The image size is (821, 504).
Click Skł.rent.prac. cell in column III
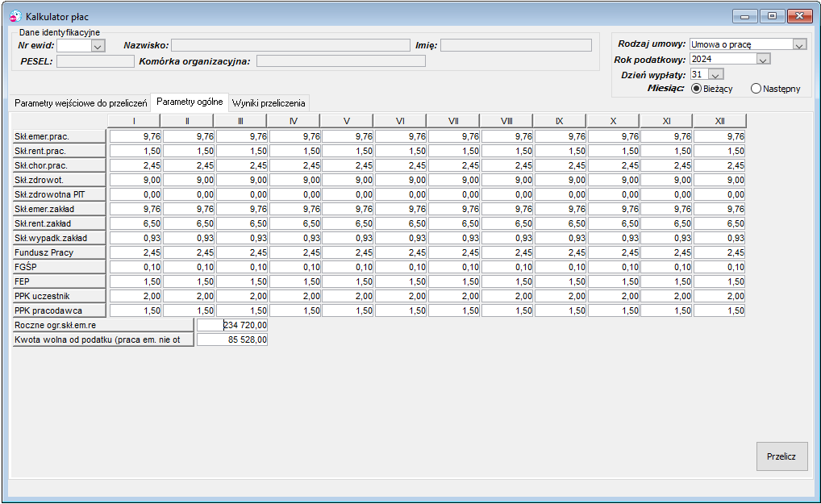[x=242, y=151]
